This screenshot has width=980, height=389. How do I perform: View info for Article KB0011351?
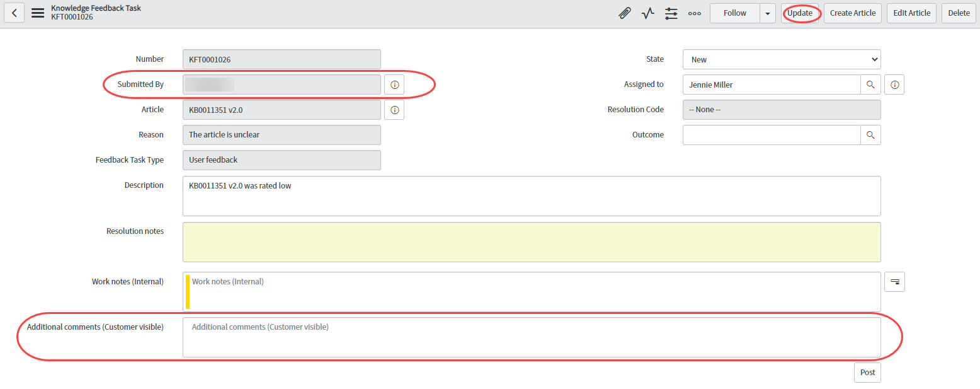394,110
